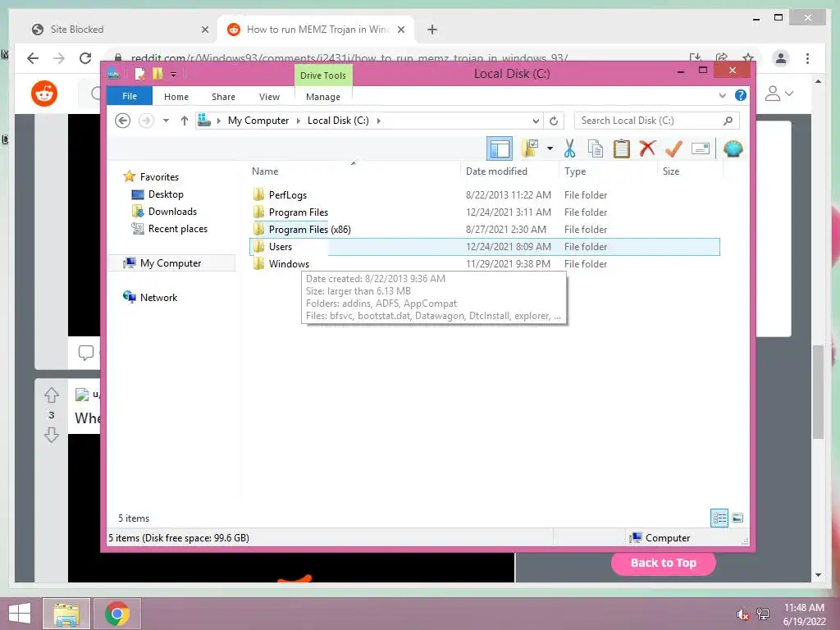
Task: Click the Rename label icon
Action: [x=701, y=148]
